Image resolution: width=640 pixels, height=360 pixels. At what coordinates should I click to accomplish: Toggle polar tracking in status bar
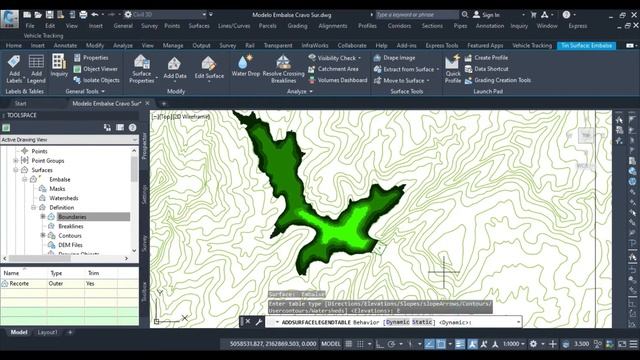point(391,344)
